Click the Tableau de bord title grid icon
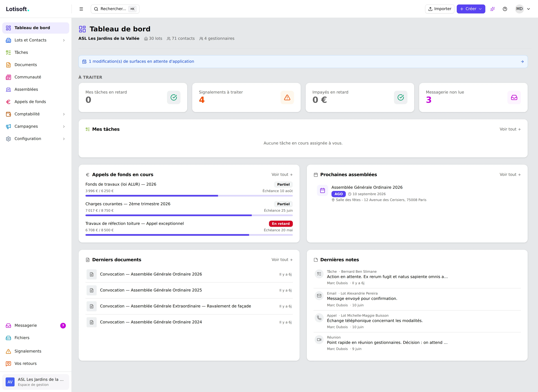The image size is (538, 392). pyautogui.click(x=82, y=29)
